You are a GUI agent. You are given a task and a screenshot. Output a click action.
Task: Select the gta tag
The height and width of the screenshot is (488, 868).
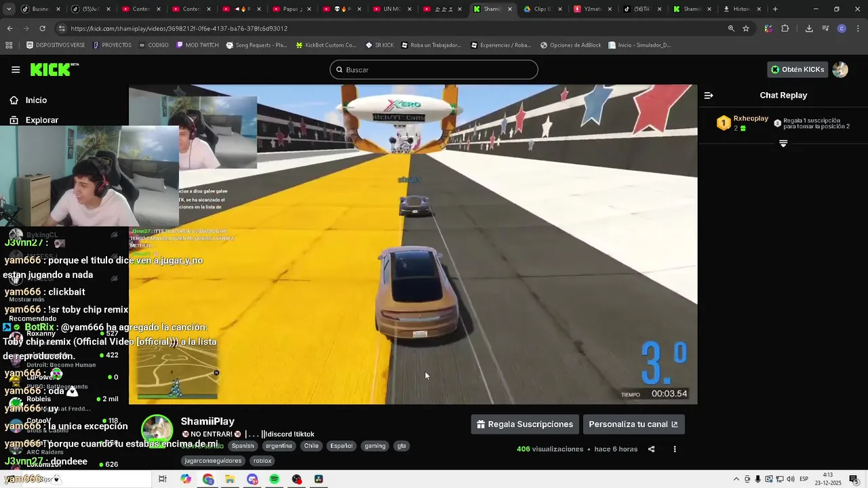[x=401, y=446]
